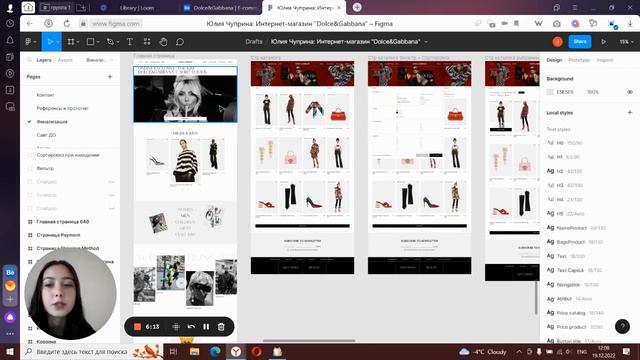Switch to Library Loom browser tab

[x=137, y=8]
